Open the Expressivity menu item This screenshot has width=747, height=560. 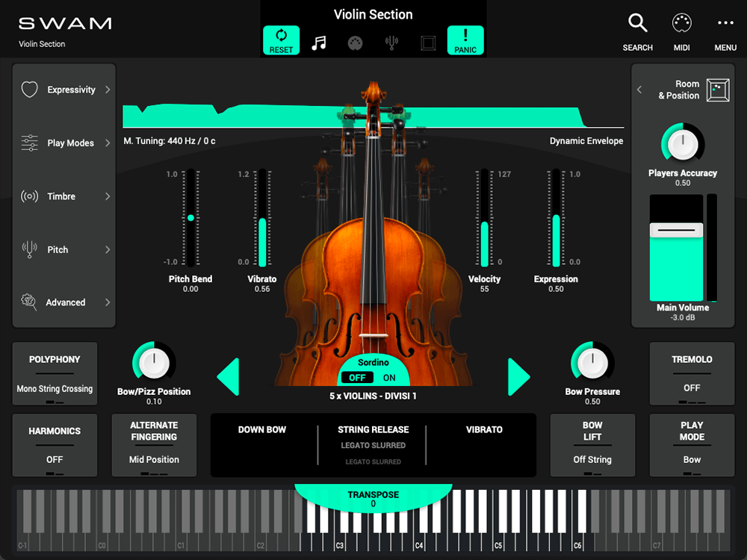coord(72,90)
